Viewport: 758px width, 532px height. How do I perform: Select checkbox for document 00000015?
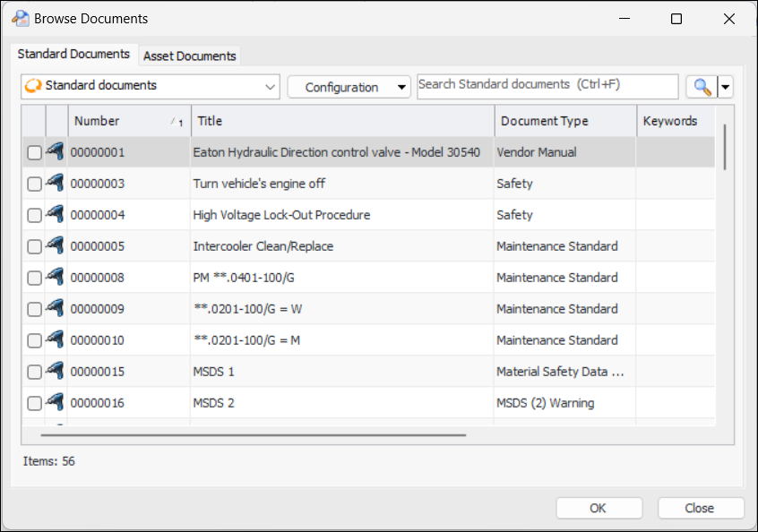pyautogui.click(x=34, y=373)
